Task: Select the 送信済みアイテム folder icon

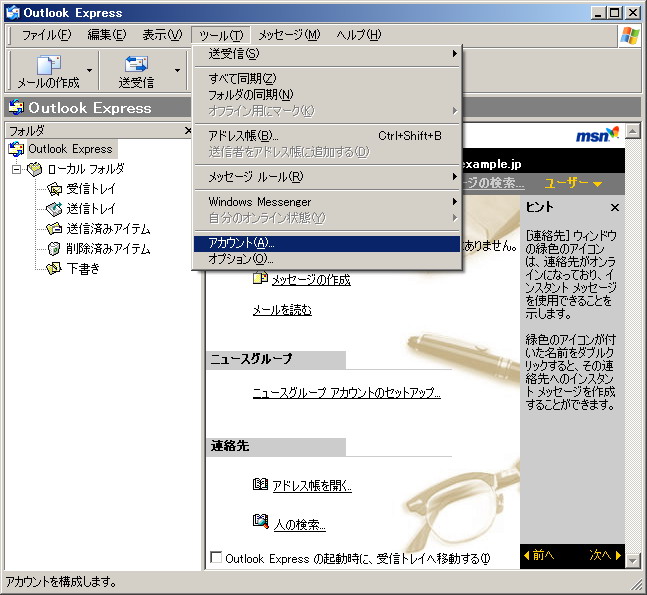Action: [54, 229]
